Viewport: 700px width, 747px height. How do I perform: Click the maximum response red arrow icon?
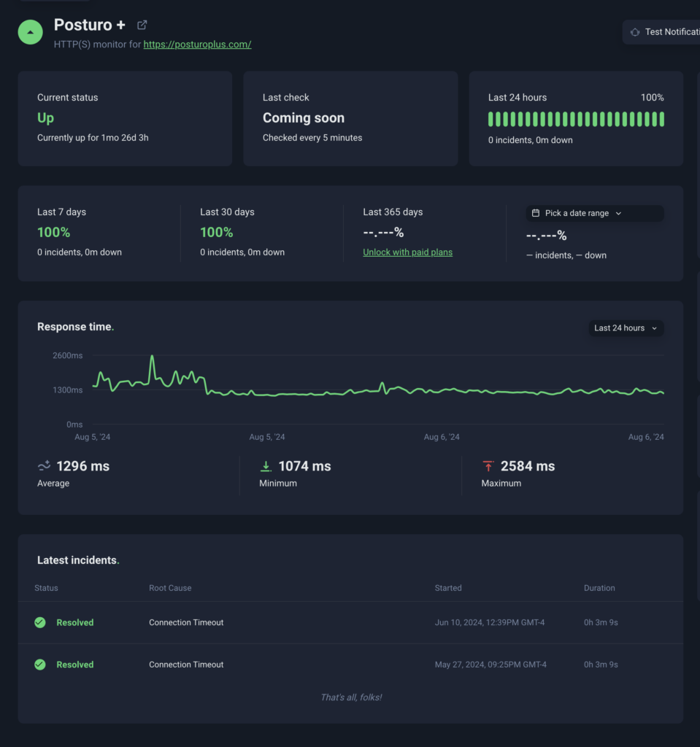[488, 465]
